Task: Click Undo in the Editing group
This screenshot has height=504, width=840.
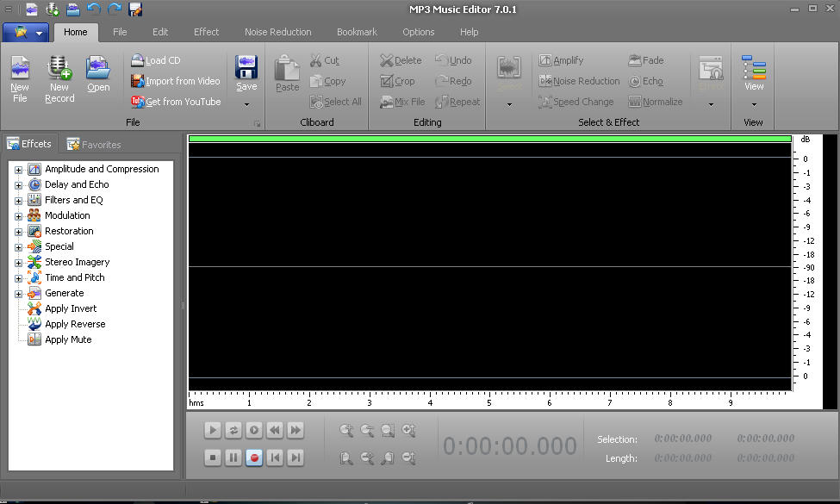Action: click(453, 60)
